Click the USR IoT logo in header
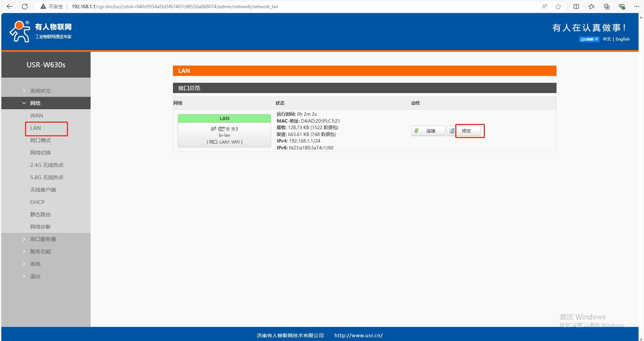 (x=40, y=31)
